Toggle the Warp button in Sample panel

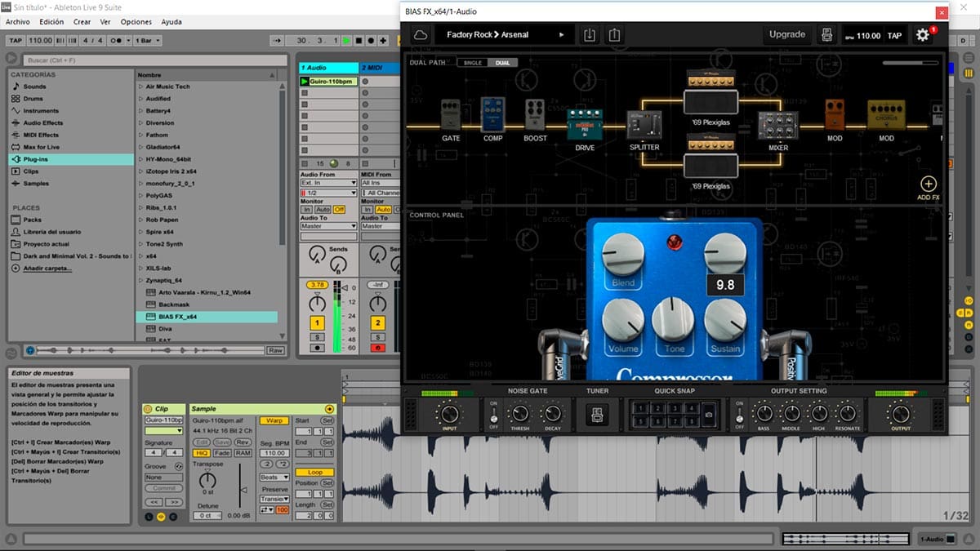click(x=275, y=420)
